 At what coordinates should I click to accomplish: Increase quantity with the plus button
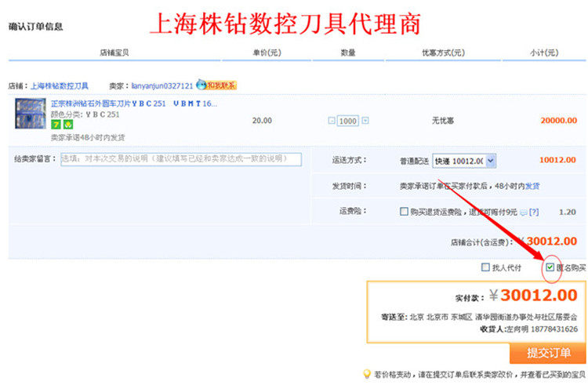(365, 121)
